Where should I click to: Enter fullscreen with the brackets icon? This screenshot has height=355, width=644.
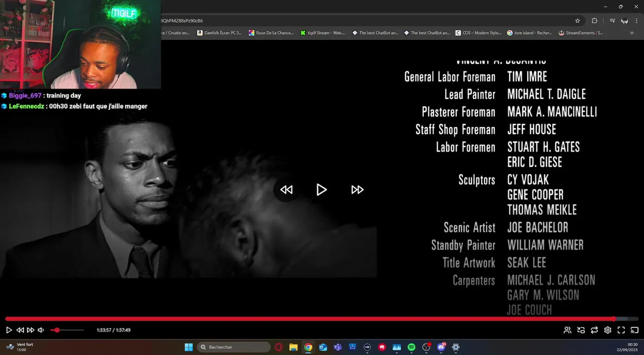(x=621, y=330)
